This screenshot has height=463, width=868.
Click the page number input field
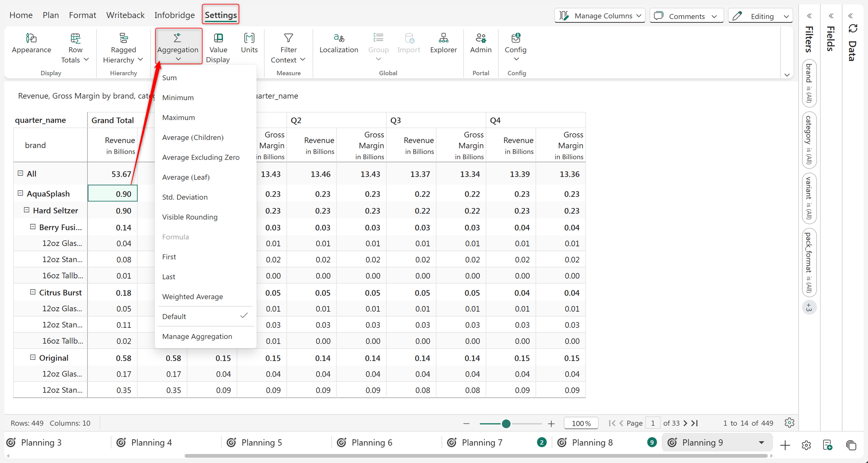tap(653, 423)
